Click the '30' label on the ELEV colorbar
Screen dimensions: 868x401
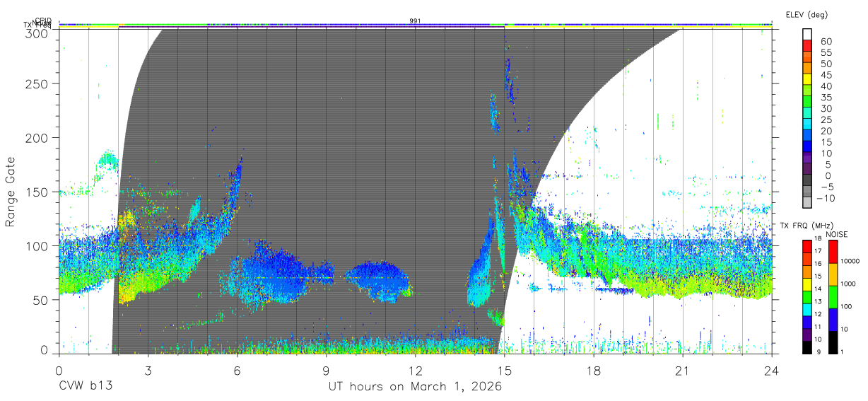coord(826,109)
